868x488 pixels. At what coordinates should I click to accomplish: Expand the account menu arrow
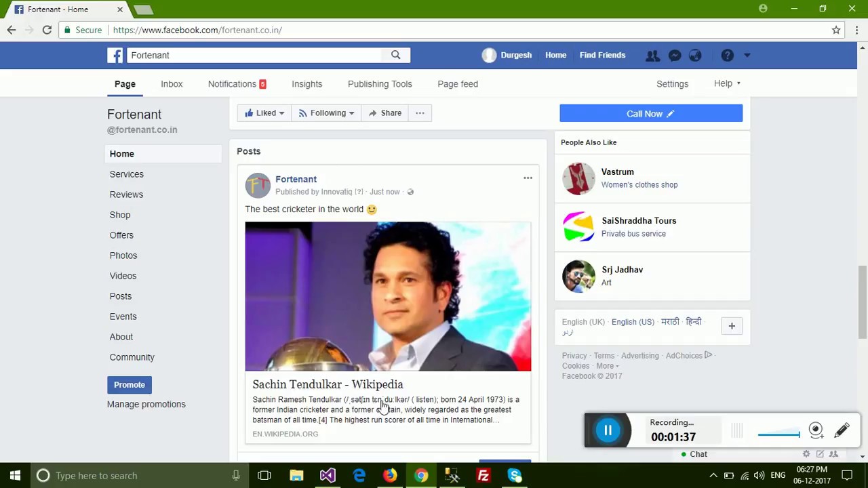coord(747,56)
